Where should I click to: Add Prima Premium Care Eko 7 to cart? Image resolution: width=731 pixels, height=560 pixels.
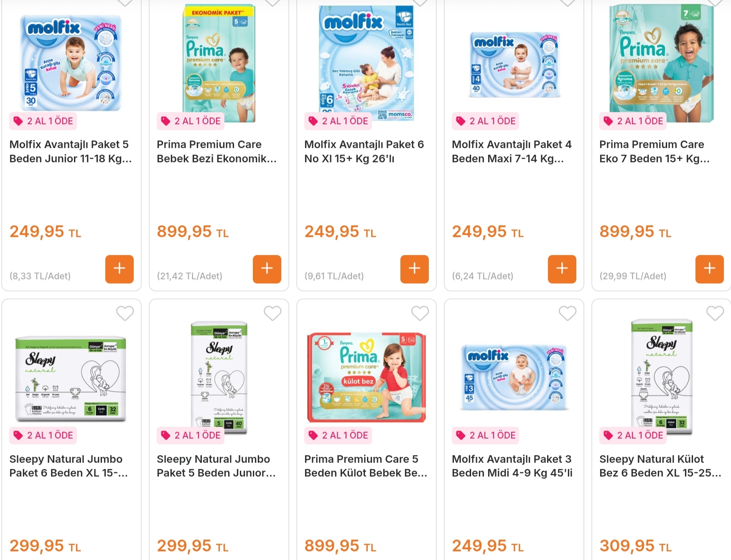(710, 269)
